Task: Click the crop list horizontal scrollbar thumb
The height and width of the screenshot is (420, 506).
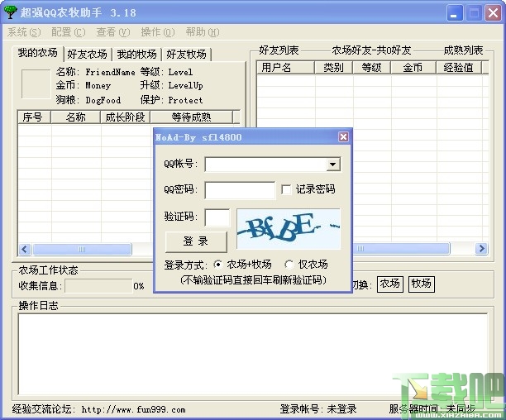Action: coord(82,249)
